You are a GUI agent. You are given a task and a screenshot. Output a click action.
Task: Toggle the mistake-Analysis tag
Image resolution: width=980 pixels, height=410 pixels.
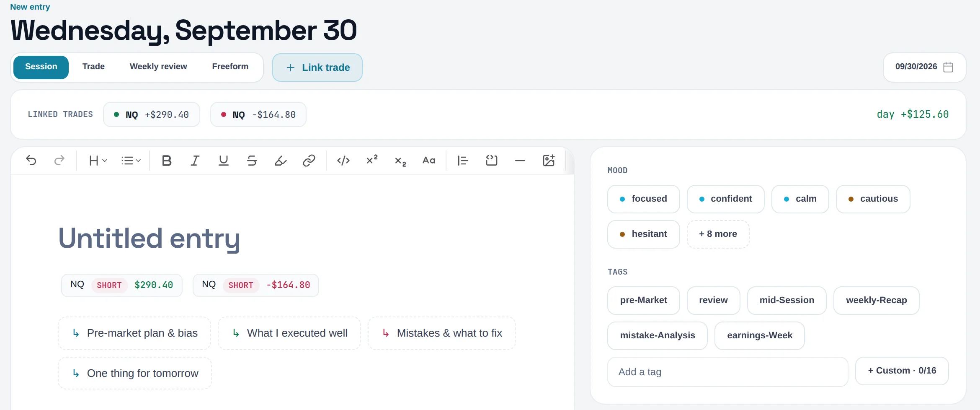coord(658,336)
